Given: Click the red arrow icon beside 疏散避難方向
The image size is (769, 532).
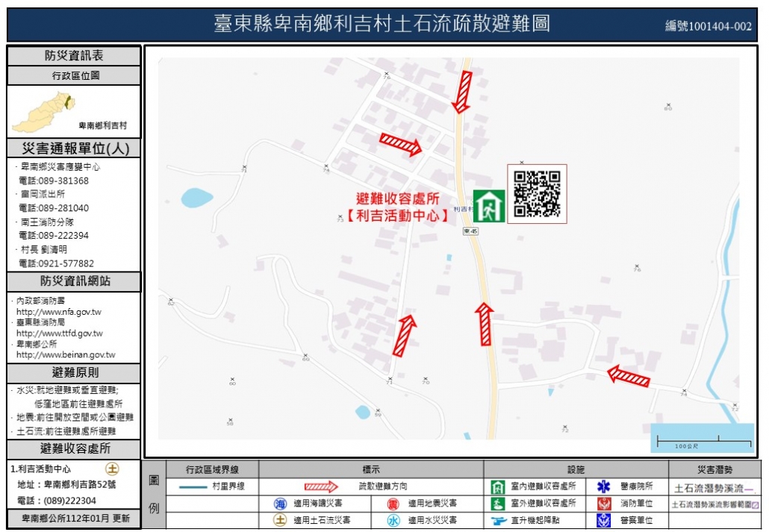Looking at the screenshot, I should tap(321, 486).
